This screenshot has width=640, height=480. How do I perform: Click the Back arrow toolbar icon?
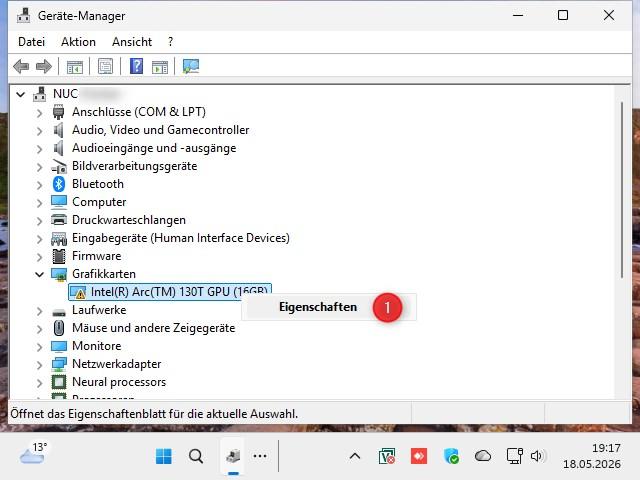click(21, 66)
